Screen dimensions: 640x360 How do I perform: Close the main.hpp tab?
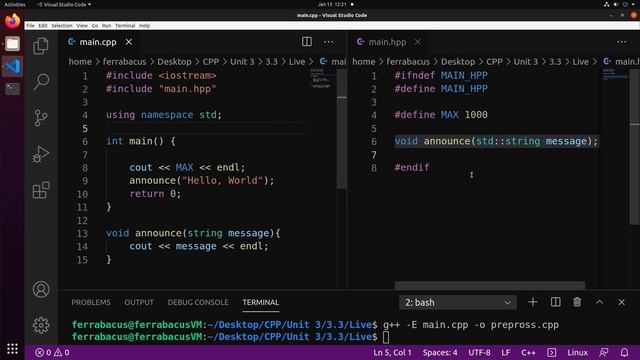coord(418,42)
